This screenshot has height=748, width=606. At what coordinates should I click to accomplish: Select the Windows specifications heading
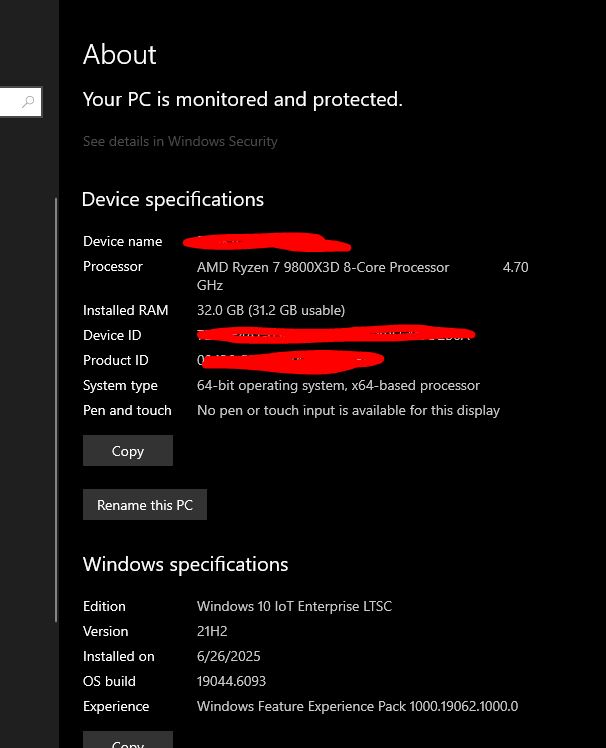coord(185,564)
